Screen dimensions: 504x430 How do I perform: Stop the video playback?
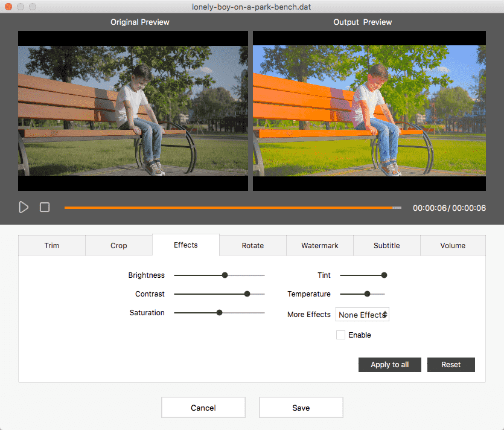(x=44, y=207)
